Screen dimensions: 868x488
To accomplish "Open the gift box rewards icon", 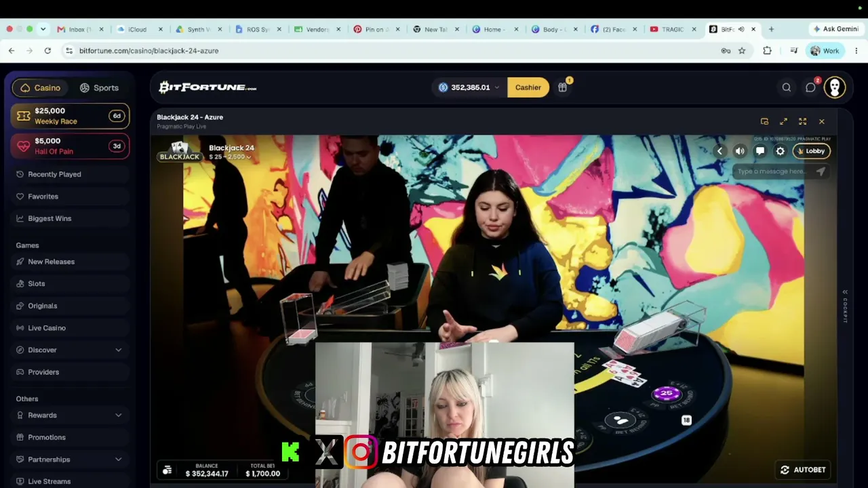I will coord(563,87).
